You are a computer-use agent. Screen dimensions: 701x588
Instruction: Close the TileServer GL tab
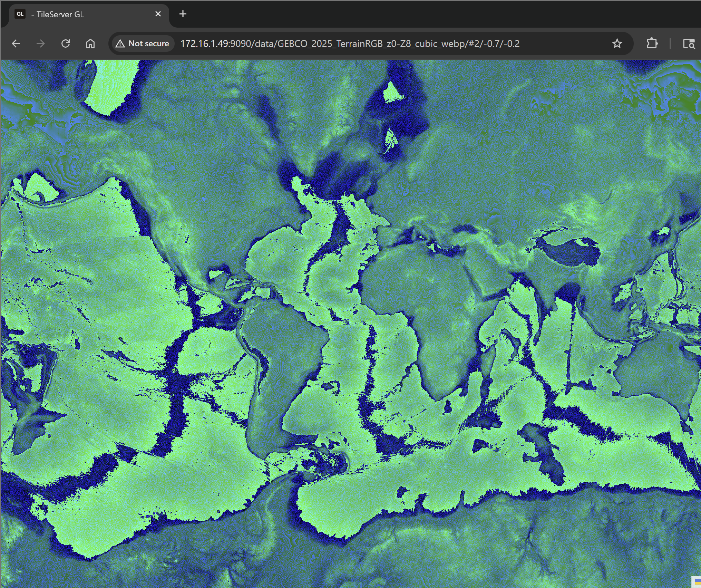click(158, 14)
